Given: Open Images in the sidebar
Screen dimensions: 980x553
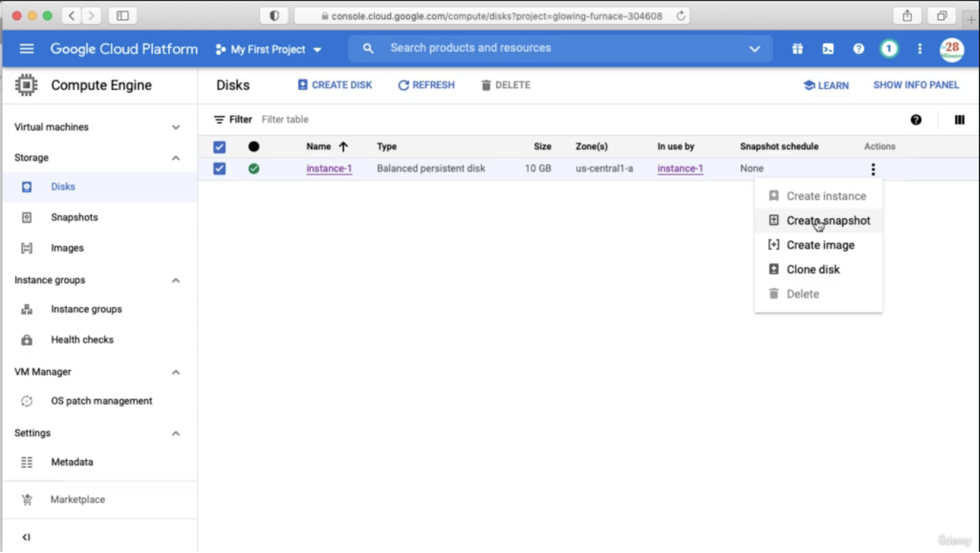Looking at the screenshot, I should [x=67, y=248].
